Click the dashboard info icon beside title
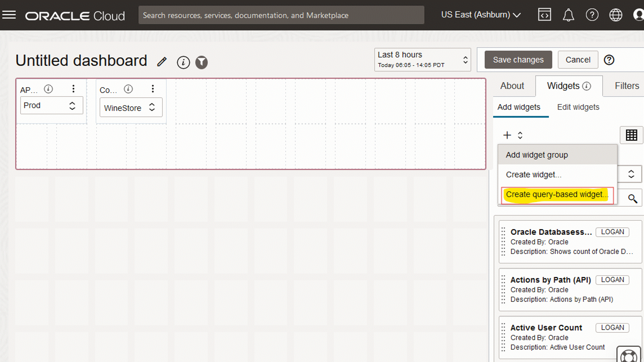644x362 pixels. click(x=183, y=62)
